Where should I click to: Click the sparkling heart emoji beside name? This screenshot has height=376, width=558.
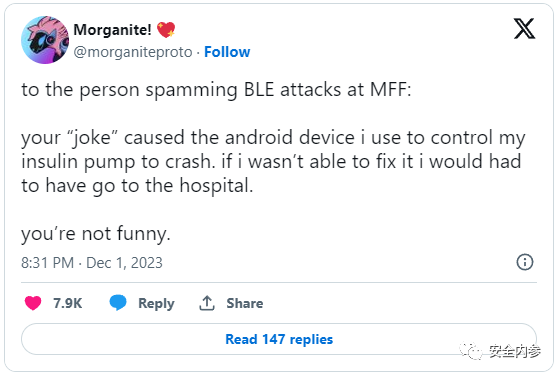pos(166,30)
